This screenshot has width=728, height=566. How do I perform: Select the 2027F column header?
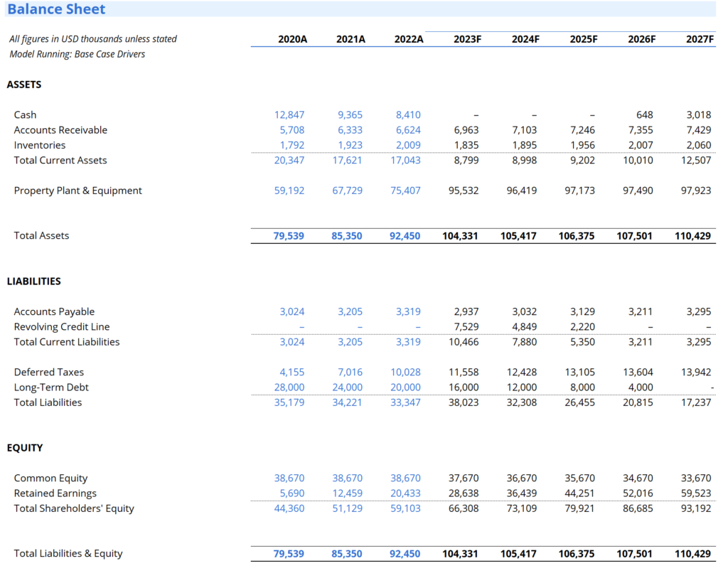point(699,39)
